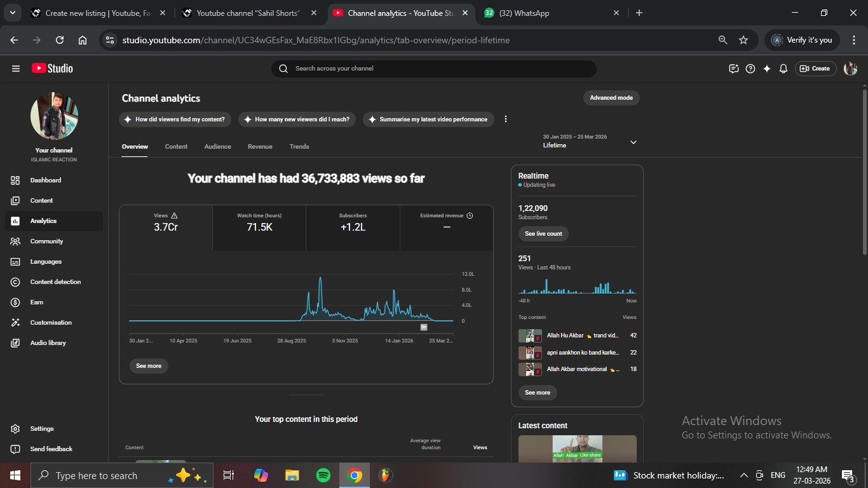
Task: Click the Search across your channel field
Action: 434,69
